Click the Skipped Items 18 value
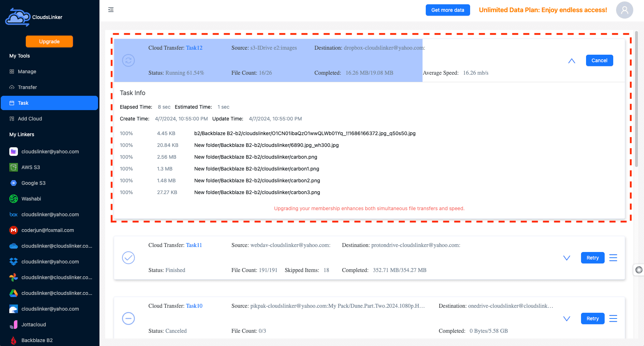Image resolution: width=644 pixels, height=346 pixels. (326, 270)
